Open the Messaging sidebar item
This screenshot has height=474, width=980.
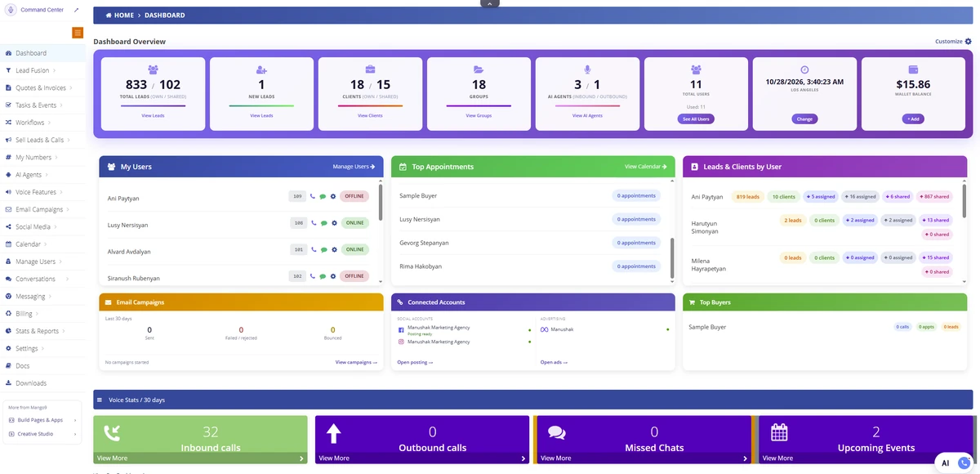[42, 297]
